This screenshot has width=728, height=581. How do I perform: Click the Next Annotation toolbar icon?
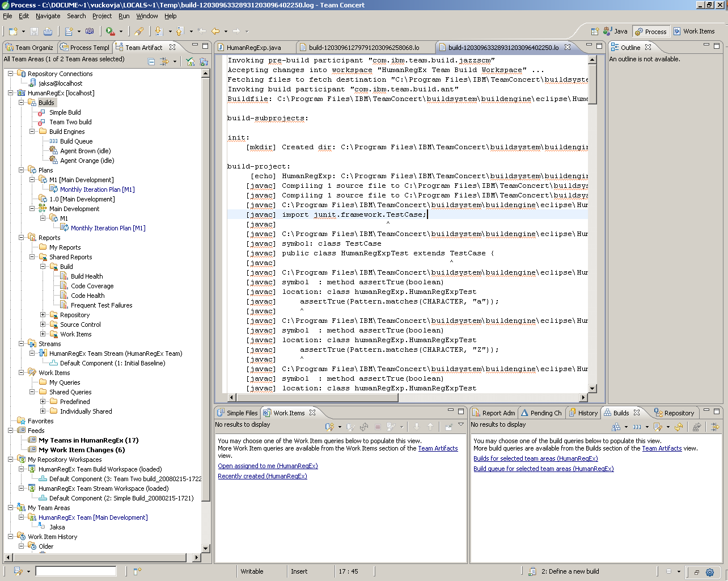(x=159, y=31)
